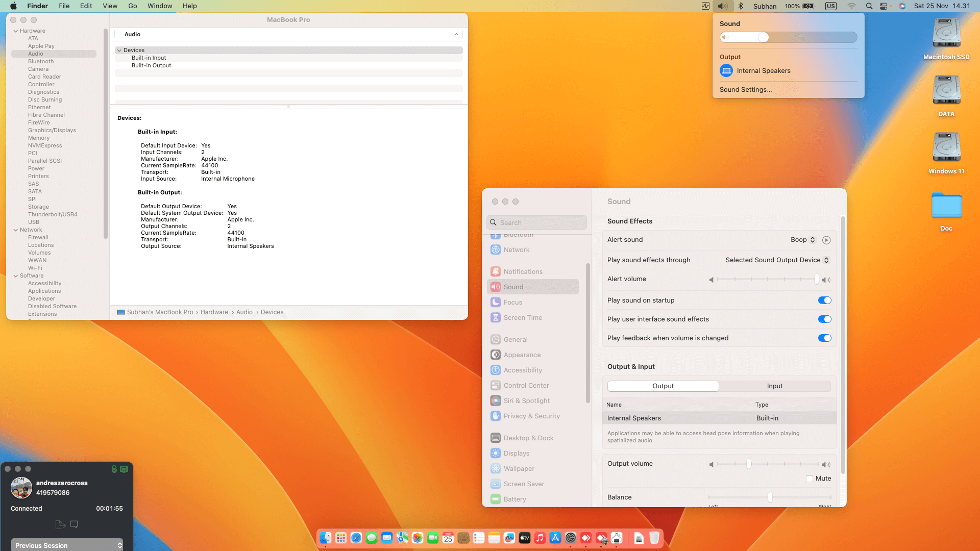Open the Help menu
Viewport: 980px width, 551px height.
pyautogui.click(x=190, y=6)
